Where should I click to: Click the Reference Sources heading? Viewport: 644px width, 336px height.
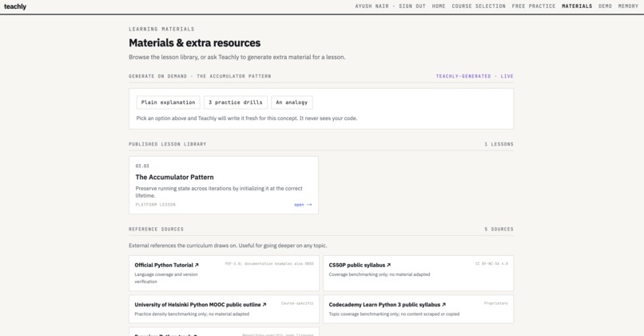156,230
